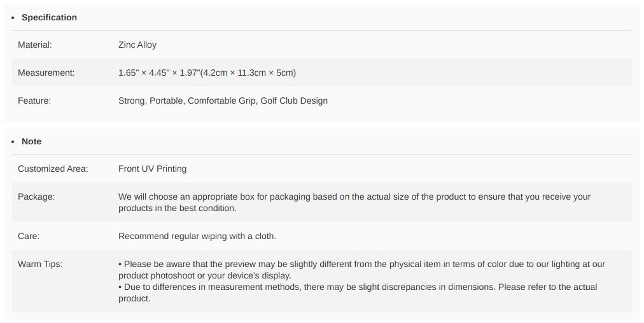The width and height of the screenshot is (644, 323).
Task: Select the Measurement label
Action: [46, 73]
